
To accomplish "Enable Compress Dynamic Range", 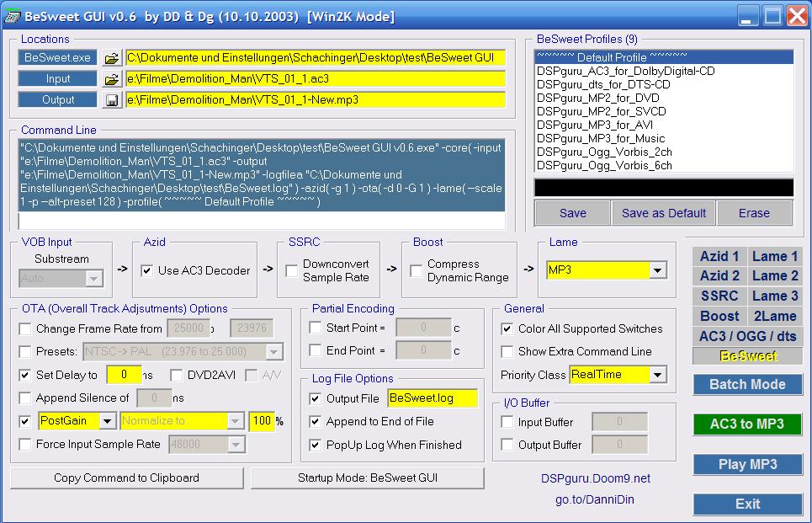I will click(x=416, y=270).
